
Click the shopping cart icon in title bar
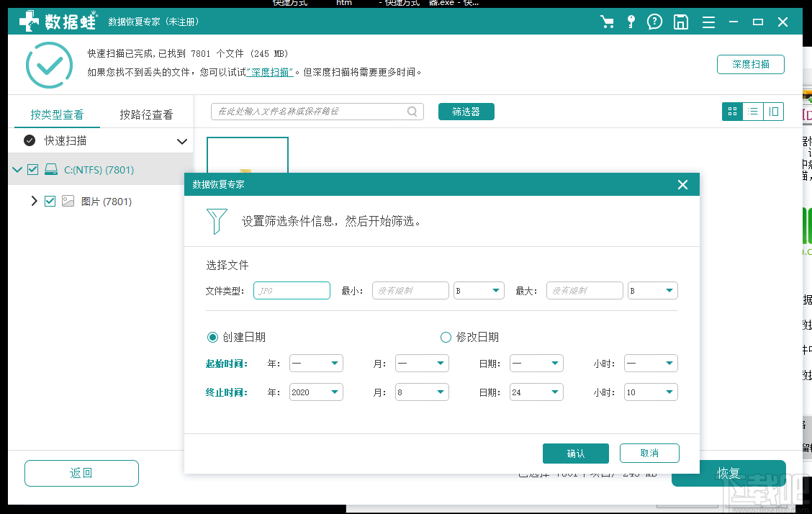[x=608, y=22]
